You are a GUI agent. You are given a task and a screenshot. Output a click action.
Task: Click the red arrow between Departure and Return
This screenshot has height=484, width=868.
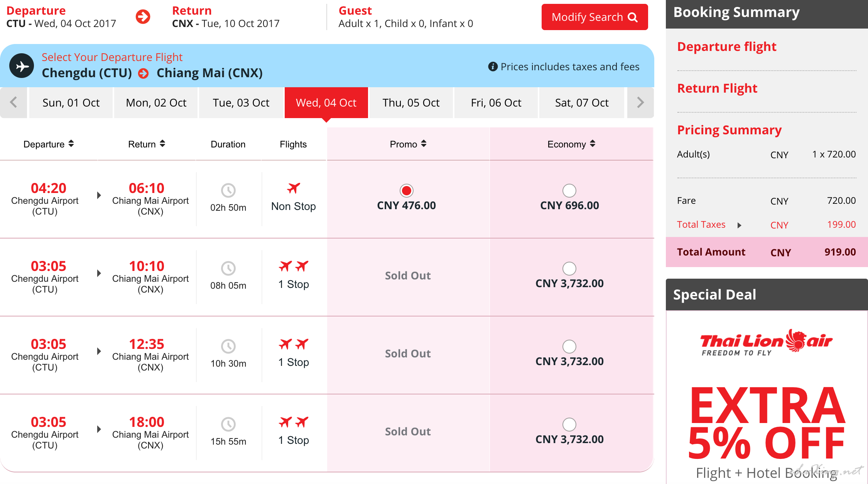click(x=143, y=17)
